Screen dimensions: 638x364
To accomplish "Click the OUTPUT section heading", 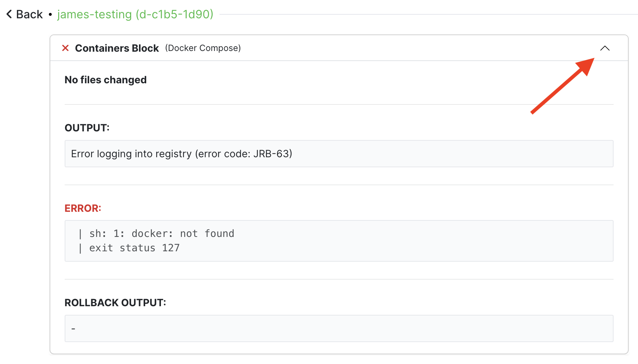I will pos(87,128).
